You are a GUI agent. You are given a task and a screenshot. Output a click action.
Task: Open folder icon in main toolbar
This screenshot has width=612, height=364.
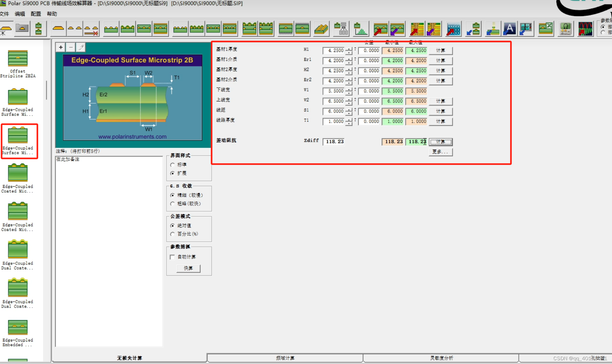(22, 29)
